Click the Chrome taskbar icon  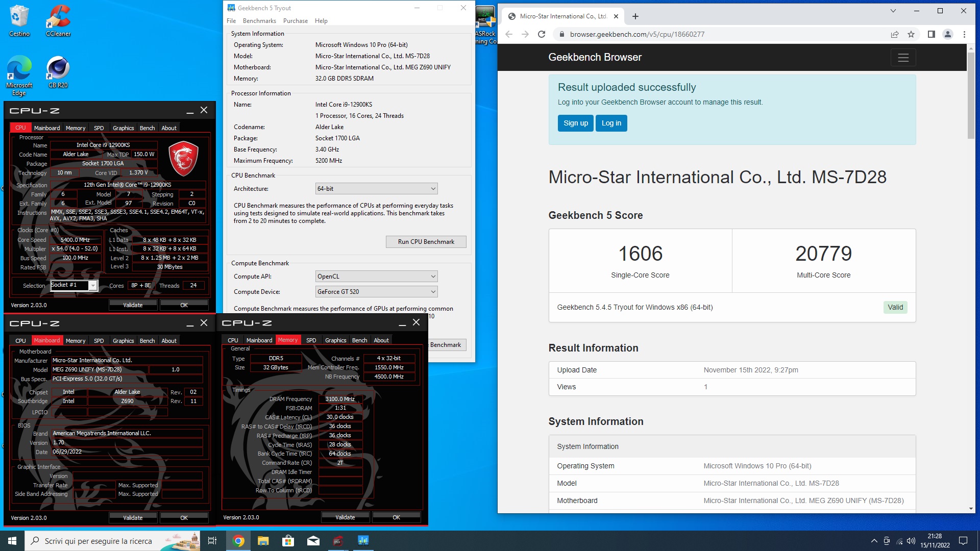click(238, 541)
